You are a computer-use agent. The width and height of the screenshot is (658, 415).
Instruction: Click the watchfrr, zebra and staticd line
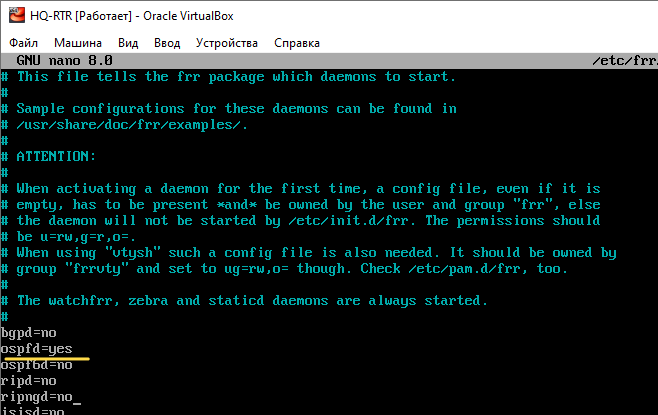252,301
